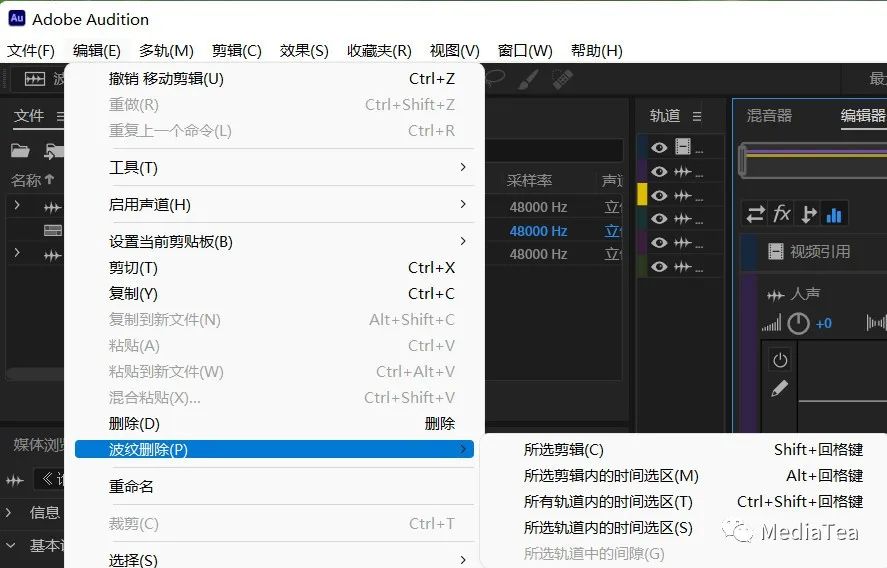Click the yellow track color swatch
Screen dimensions: 887x568
pos(642,194)
